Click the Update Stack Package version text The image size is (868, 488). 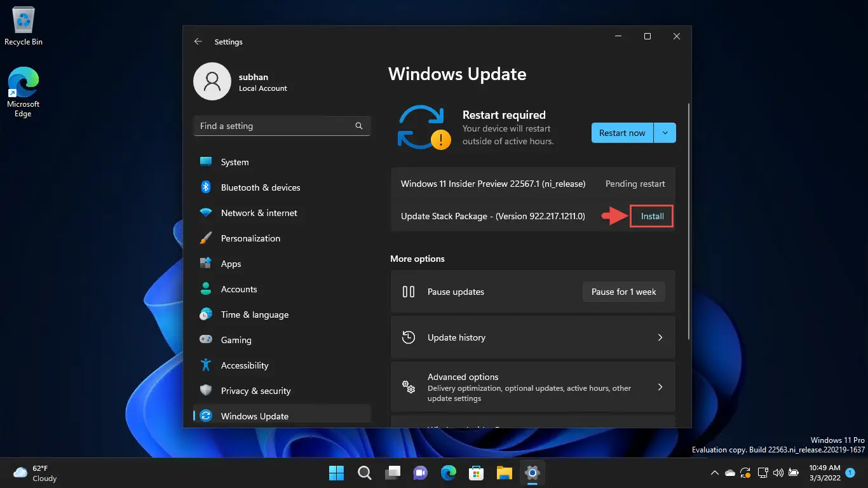493,216
